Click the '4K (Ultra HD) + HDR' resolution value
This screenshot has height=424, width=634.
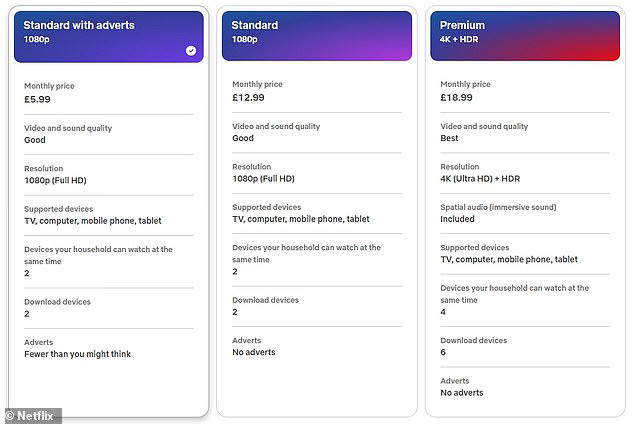point(480,179)
